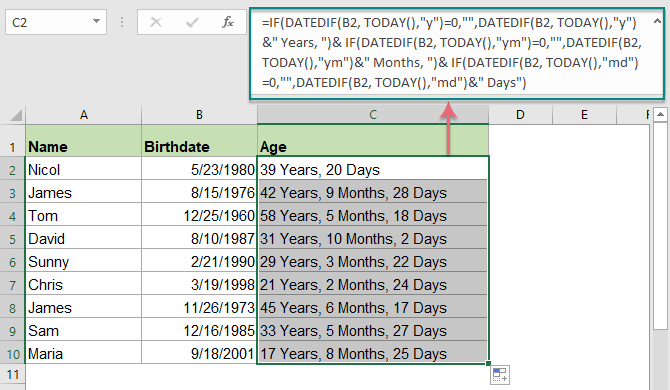Select column C header
The width and height of the screenshot is (670, 390).
click(x=373, y=115)
